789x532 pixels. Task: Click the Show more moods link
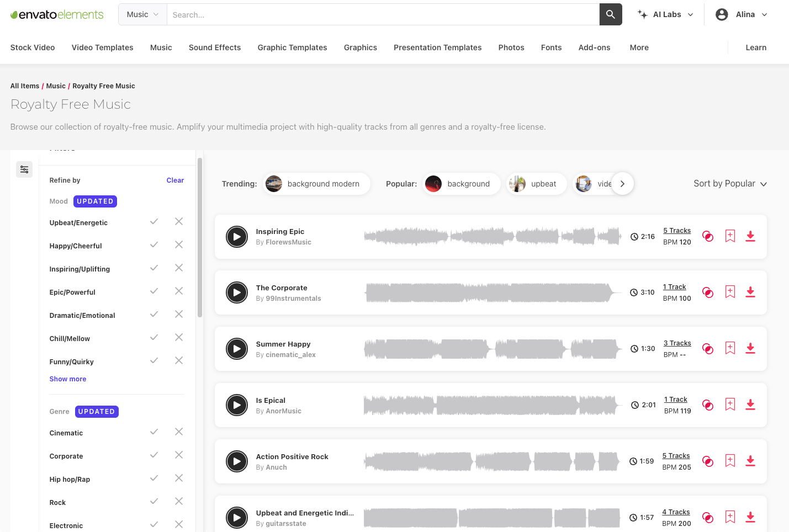tap(67, 379)
